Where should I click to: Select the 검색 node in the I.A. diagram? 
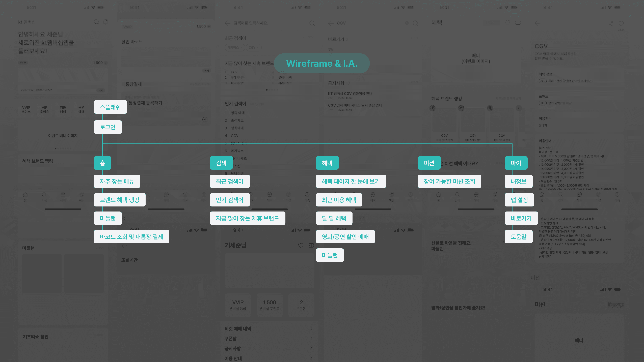click(x=221, y=163)
